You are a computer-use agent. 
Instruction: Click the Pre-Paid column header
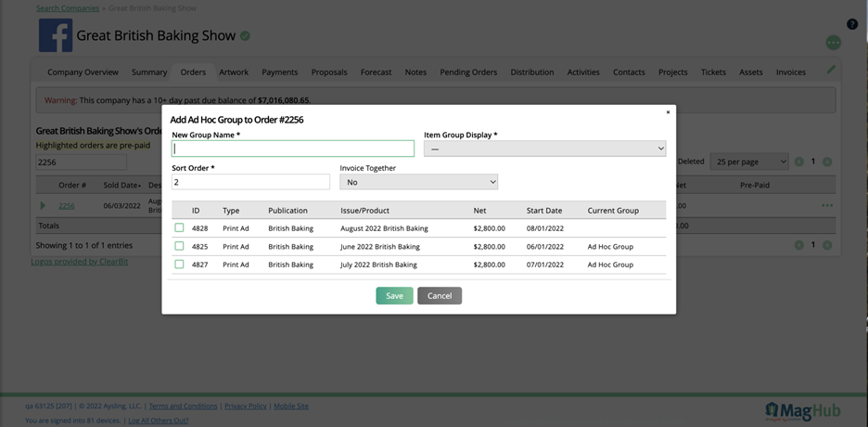pos(755,185)
